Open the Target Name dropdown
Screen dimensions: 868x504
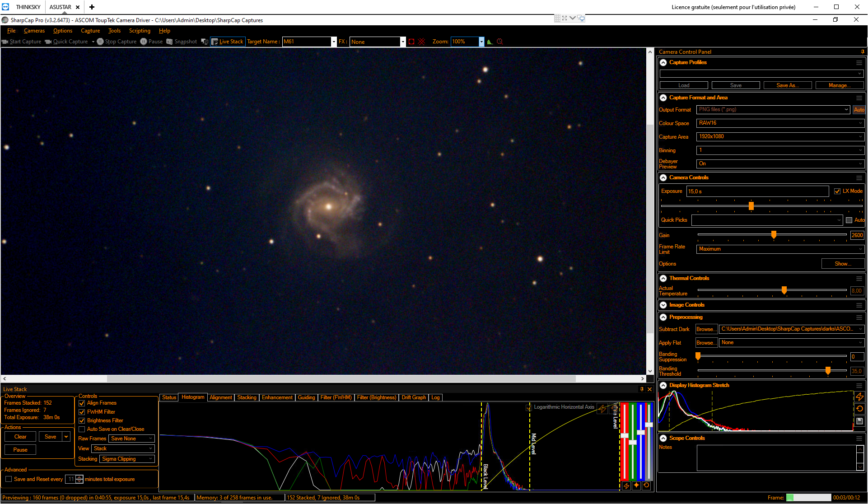click(x=334, y=42)
